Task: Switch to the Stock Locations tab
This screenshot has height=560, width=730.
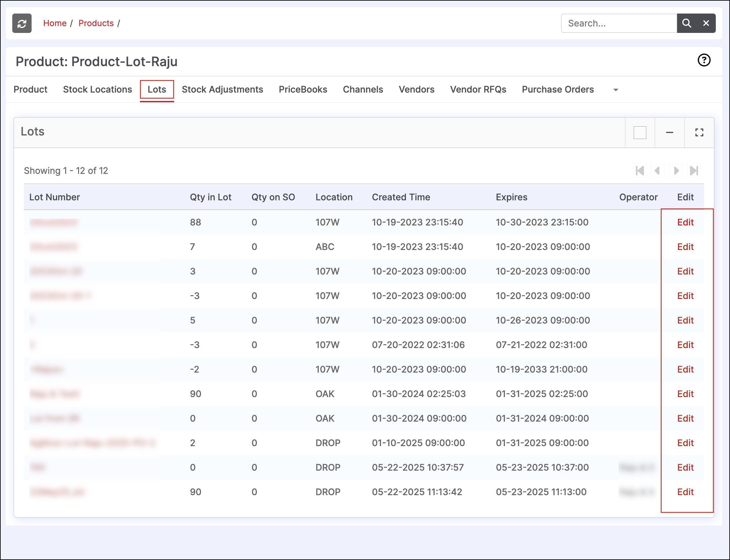Action: (x=98, y=89)
